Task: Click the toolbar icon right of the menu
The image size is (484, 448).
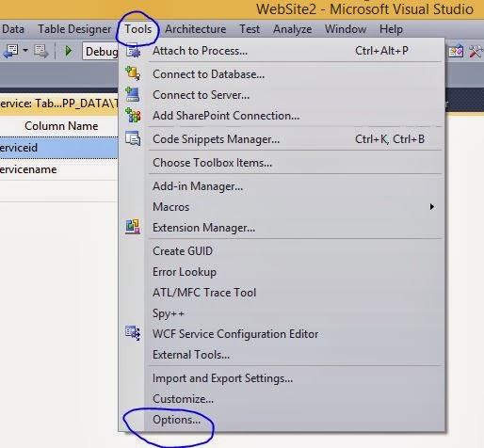Action: 456,51
